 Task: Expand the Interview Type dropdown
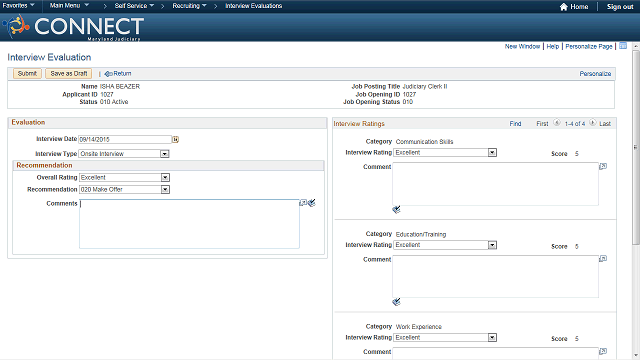pyautogui.click(x=164, y=154)
